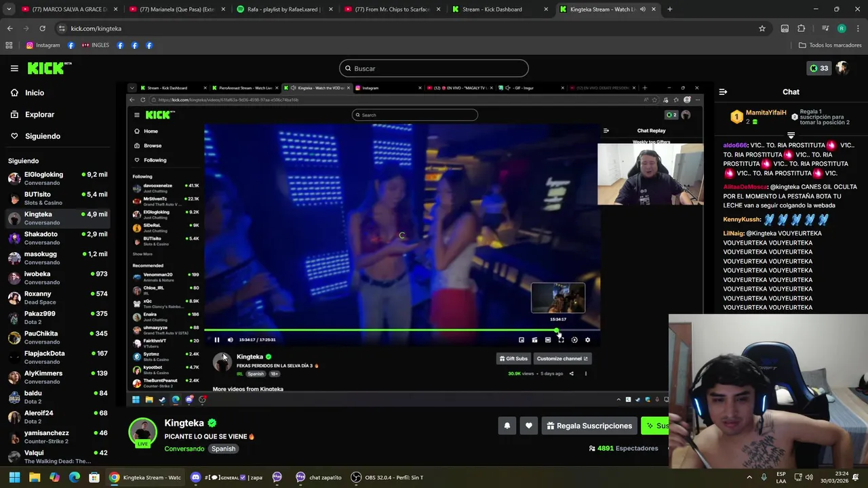
Task: Toggle the notification bell for Kingteka
Action: tap(507, 426)
